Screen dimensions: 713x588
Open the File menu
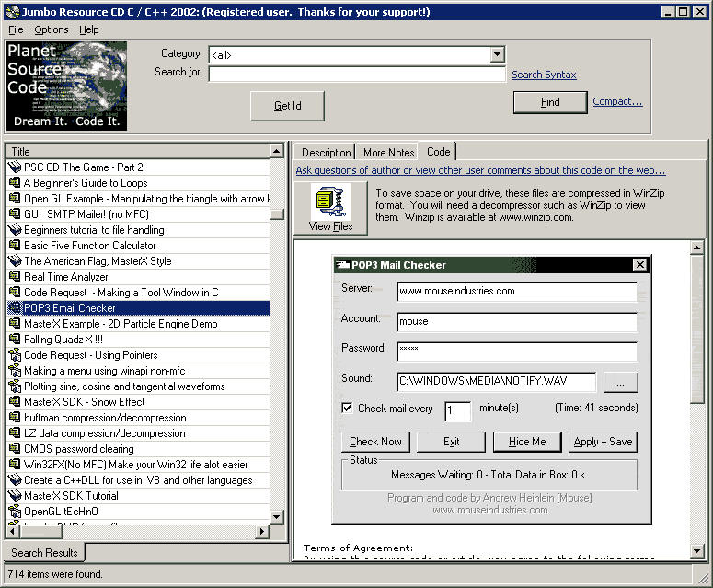(x=16, y=29)
